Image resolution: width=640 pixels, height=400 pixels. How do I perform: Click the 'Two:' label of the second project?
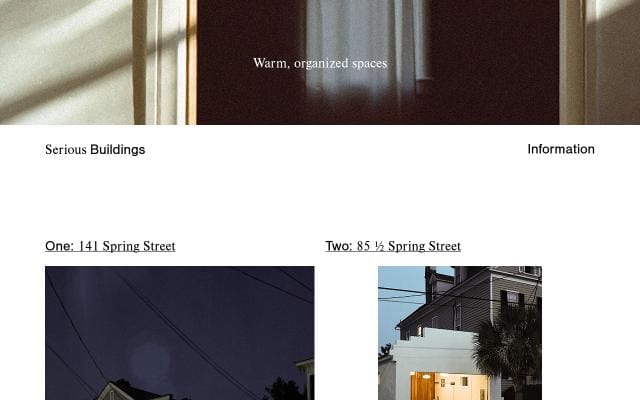tap(339, 246)
